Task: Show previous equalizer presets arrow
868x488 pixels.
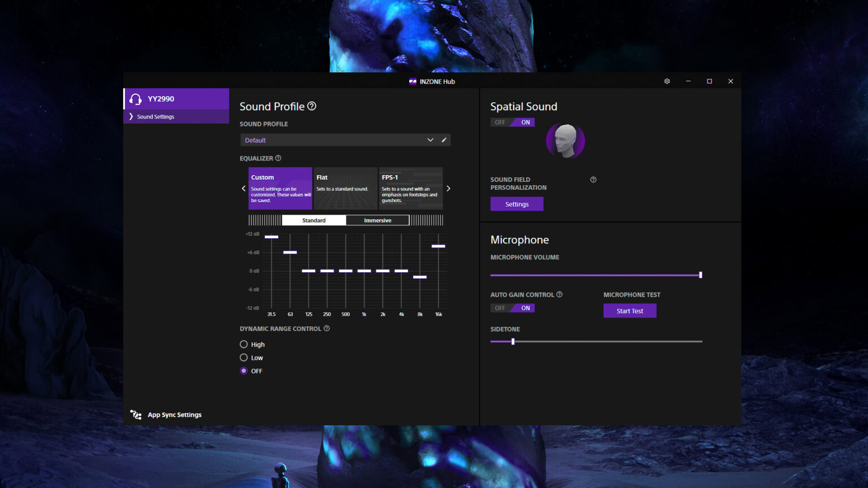Action: coord(244,189)
